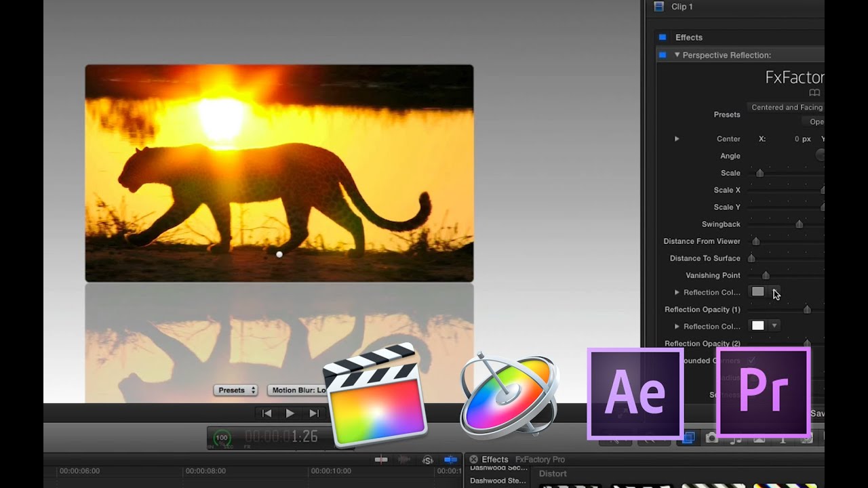Toggle the Effects section blue checkbox
Viewport: 868px width, 488px height.
(663, 37)
